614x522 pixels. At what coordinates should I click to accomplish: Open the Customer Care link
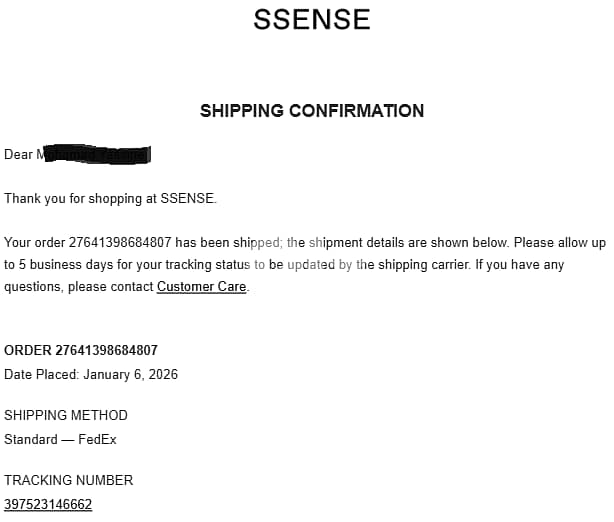coord(201,287)
